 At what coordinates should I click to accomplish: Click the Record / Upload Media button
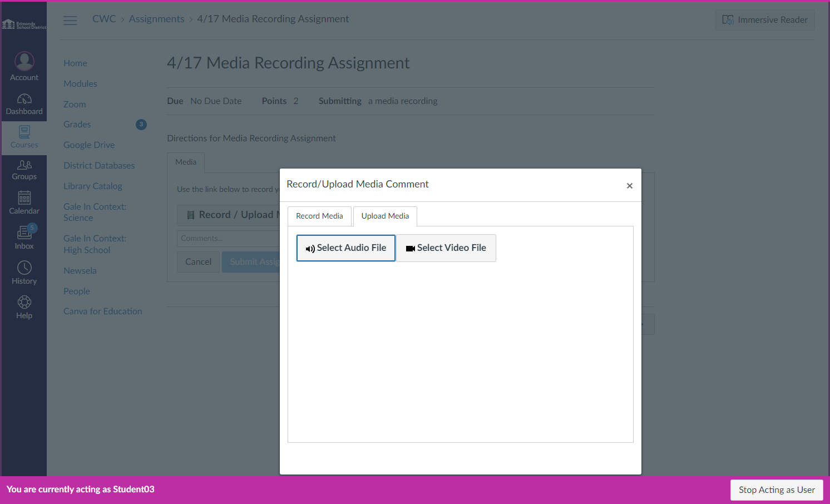pos(229,215)
